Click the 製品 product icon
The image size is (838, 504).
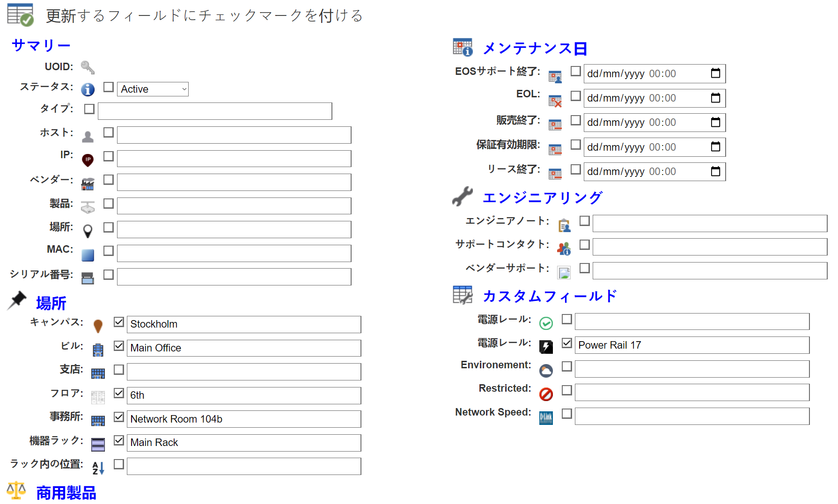click(x=88, y=207)
